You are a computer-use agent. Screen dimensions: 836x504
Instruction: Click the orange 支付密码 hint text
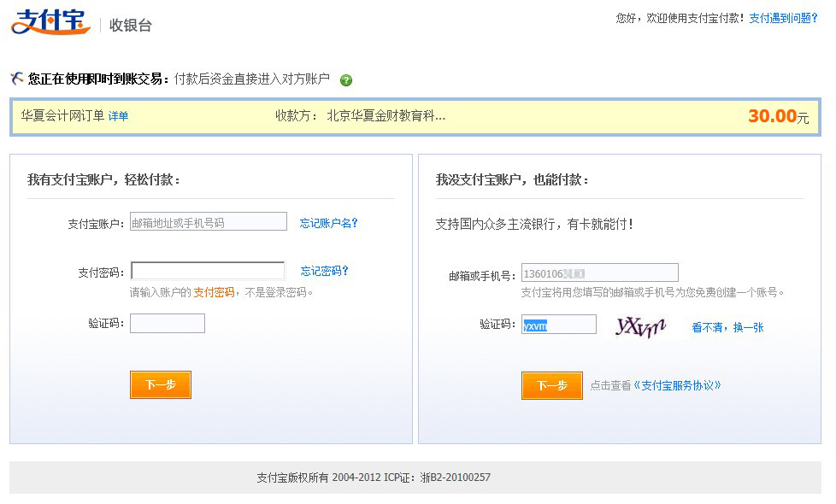[x=214, y=292]
